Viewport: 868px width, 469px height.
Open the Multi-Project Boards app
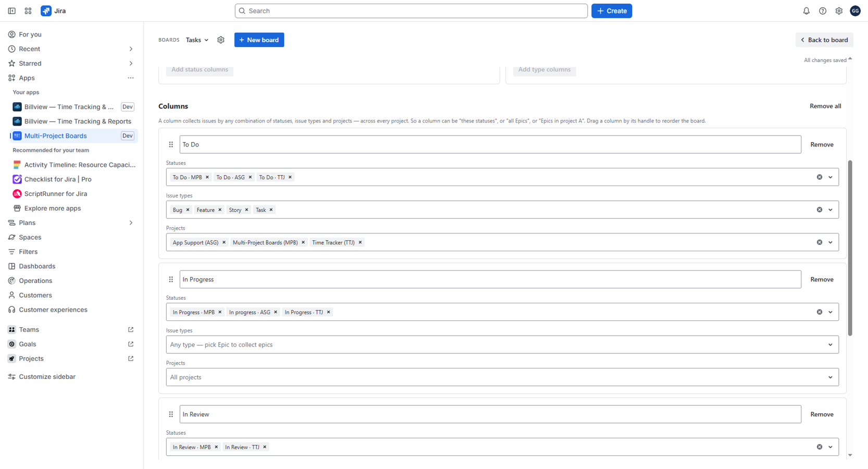click(74, 136)
